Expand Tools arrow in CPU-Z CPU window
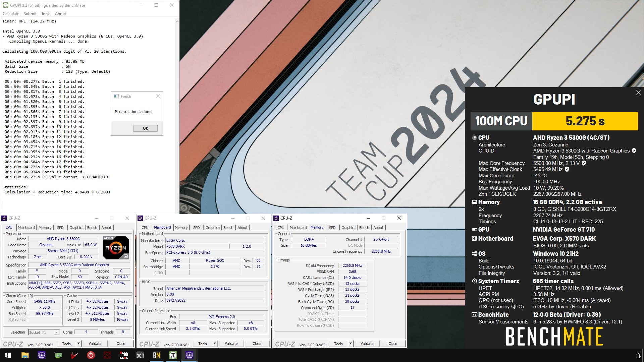Viewport: 644px width, 362px height. coord(78,344)
